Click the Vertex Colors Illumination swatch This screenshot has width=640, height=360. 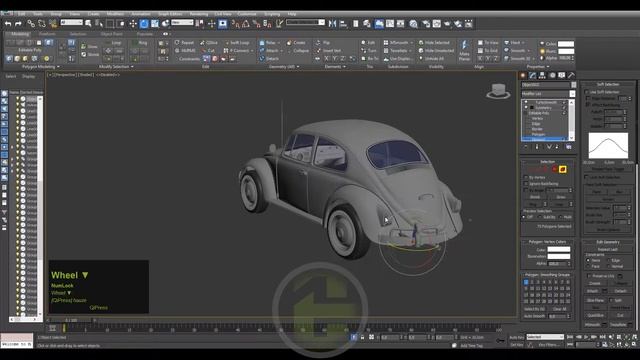[x=559, y=256]
